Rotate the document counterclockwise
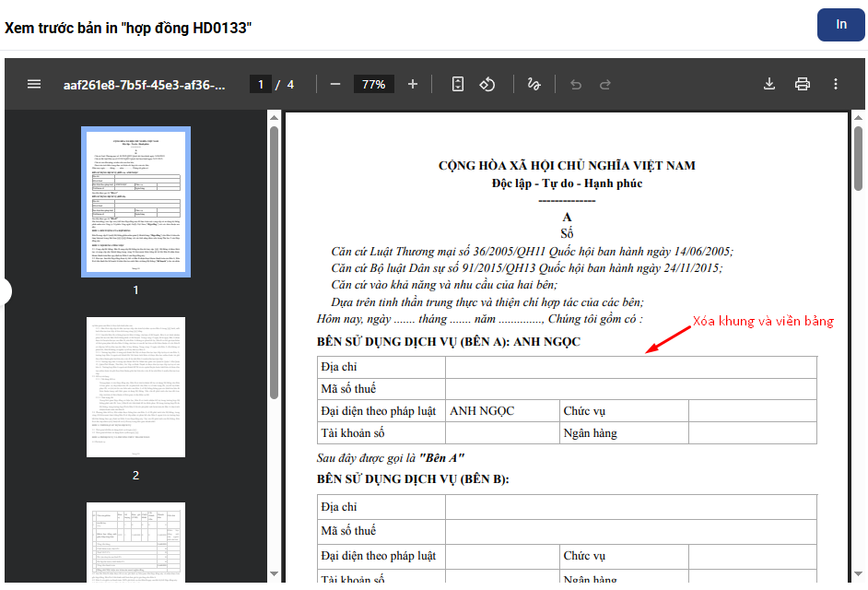The height and width of the screenshot is (590, 868). pos(487,84)
